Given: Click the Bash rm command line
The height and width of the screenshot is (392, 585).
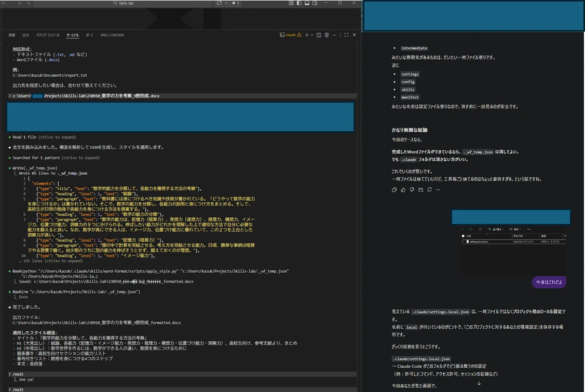Looking at the screenshot, I should (x=76, y=292).
